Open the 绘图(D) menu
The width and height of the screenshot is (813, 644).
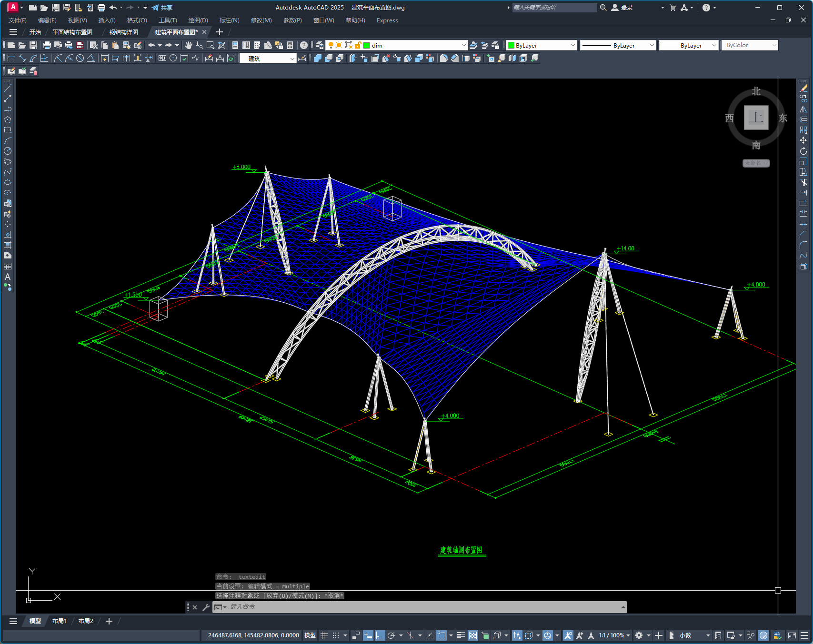[x=198, y=20]
